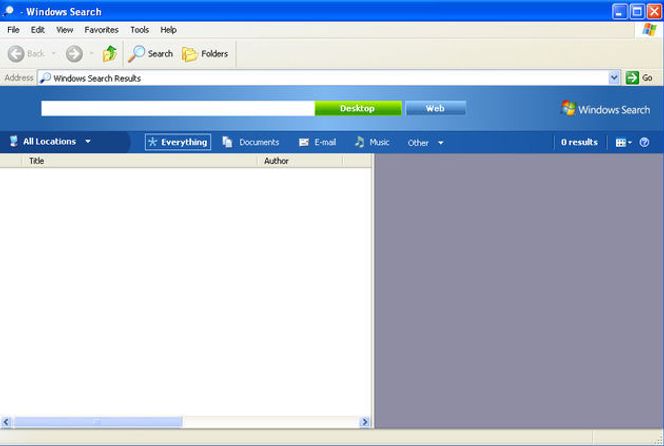Open the Edit menu

pos(38,30)
